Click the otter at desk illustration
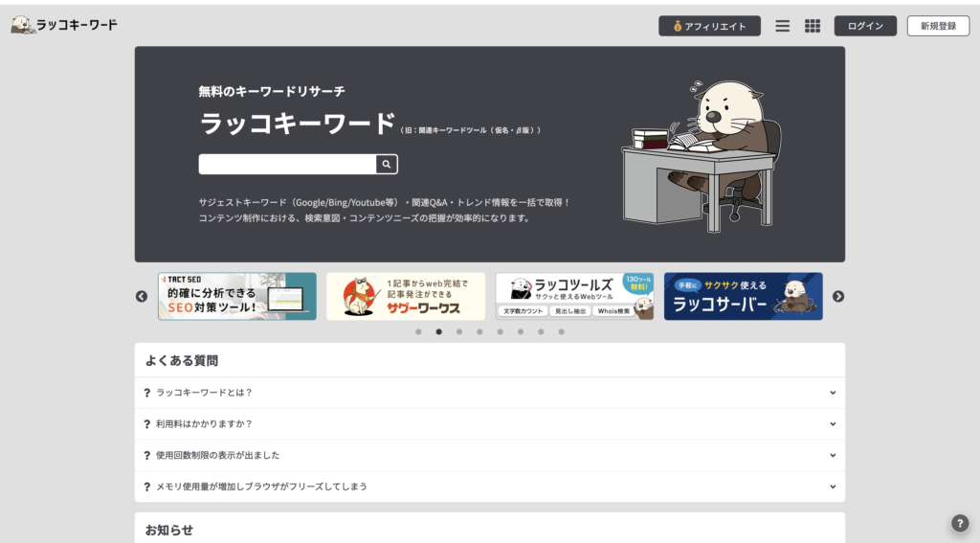Viewport: 980px width, 543px height. pos(702,155)
